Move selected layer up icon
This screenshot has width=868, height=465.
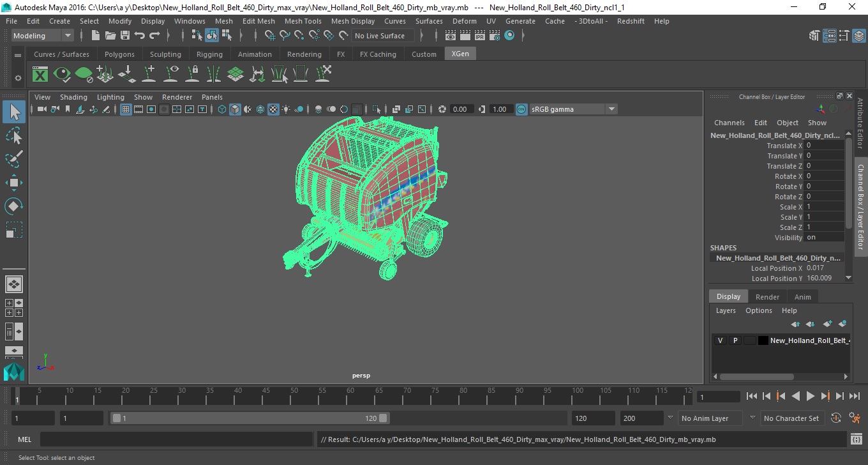(796, 324)
